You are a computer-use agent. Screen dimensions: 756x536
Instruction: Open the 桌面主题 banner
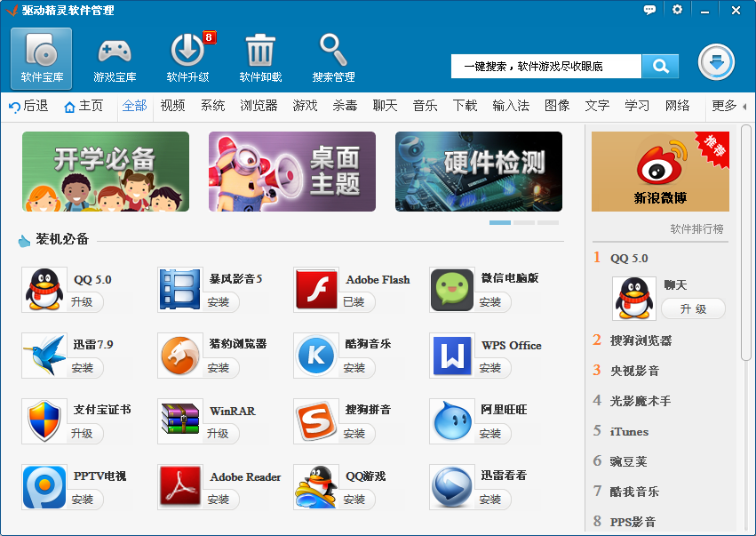[x=292, y=172]
